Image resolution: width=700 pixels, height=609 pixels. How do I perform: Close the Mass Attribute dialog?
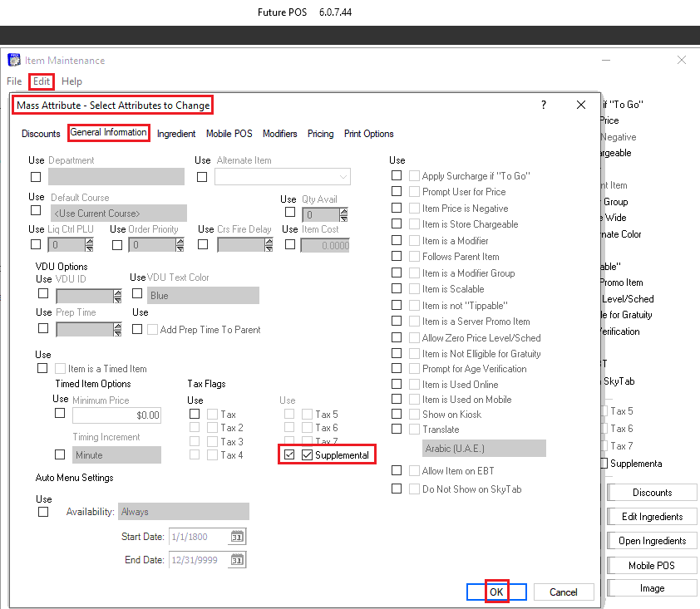pyautogui.click(x=581, y=105)
